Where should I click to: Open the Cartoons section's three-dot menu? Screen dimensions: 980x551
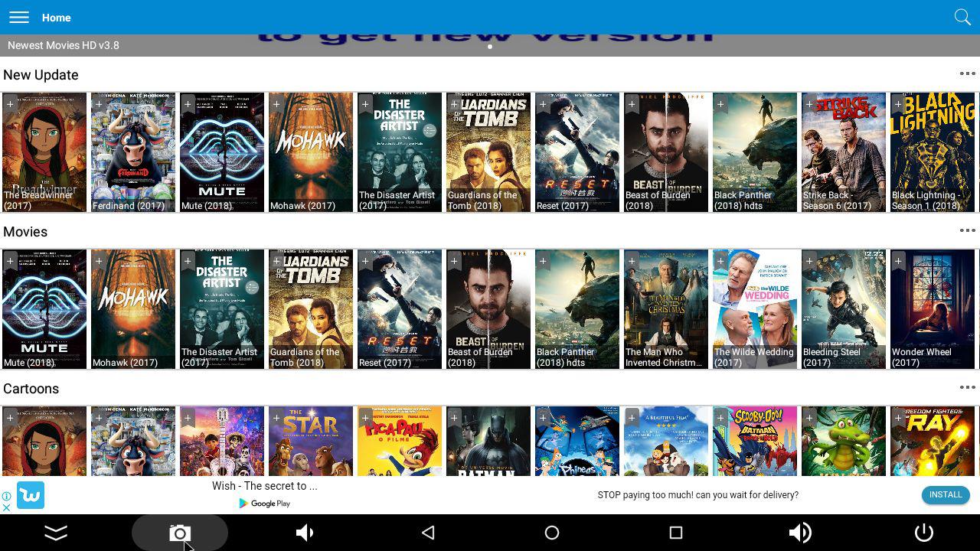[x=967, y=387]
